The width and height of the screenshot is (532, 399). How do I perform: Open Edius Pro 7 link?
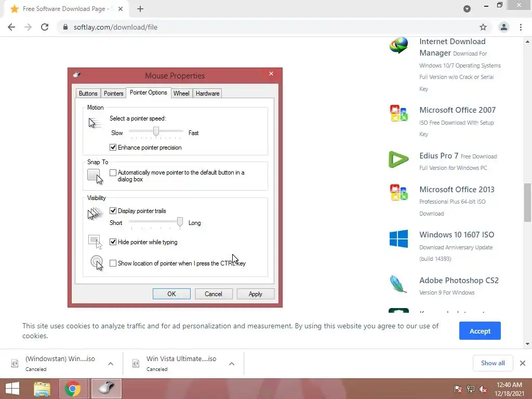pos(438,156)
